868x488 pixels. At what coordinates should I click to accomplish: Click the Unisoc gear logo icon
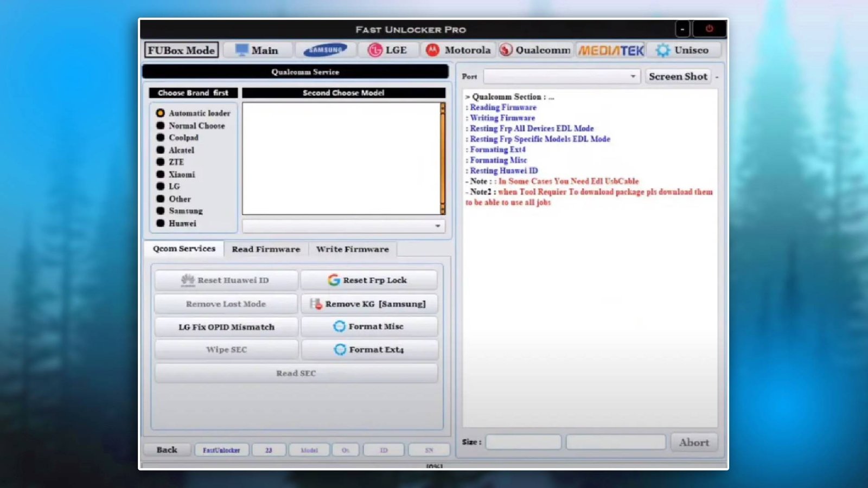click(662, 49)
